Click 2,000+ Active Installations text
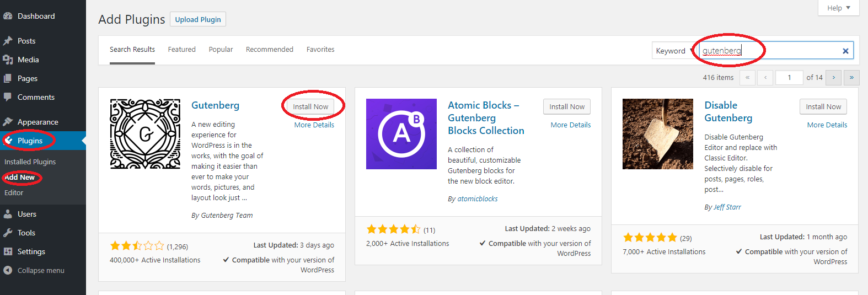The image size is (868, 295). pyautogui.click(x=408, y=244)
